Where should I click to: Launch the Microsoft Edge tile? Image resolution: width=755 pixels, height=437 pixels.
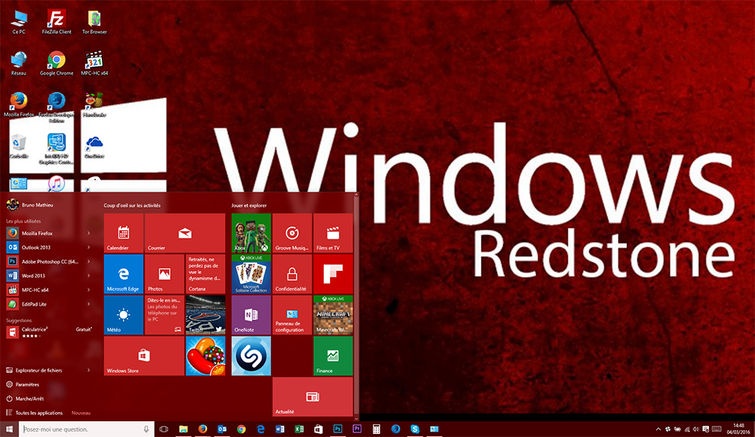(124, 274)
